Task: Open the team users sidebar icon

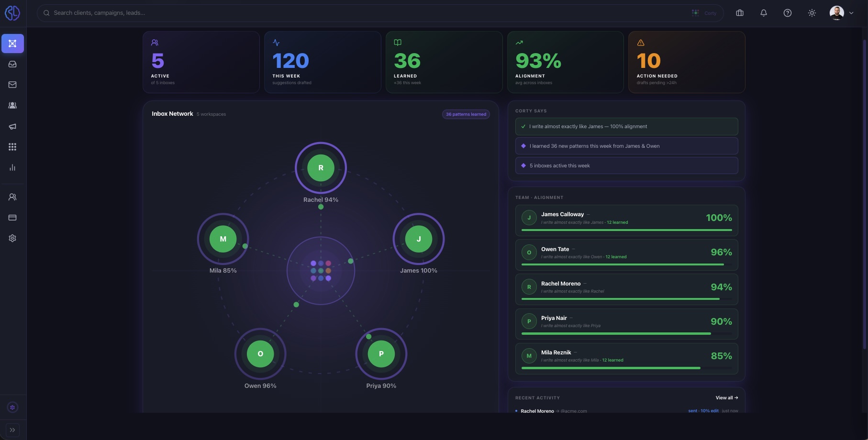Action: 12,197
